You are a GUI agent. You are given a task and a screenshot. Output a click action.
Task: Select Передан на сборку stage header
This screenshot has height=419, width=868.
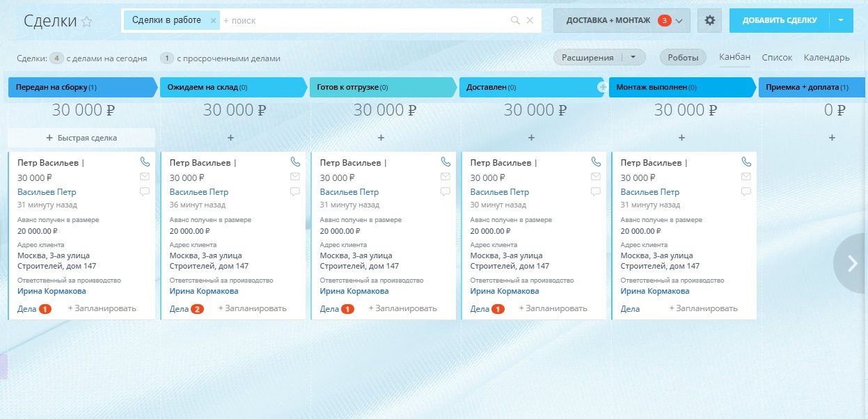click(84, 88)
